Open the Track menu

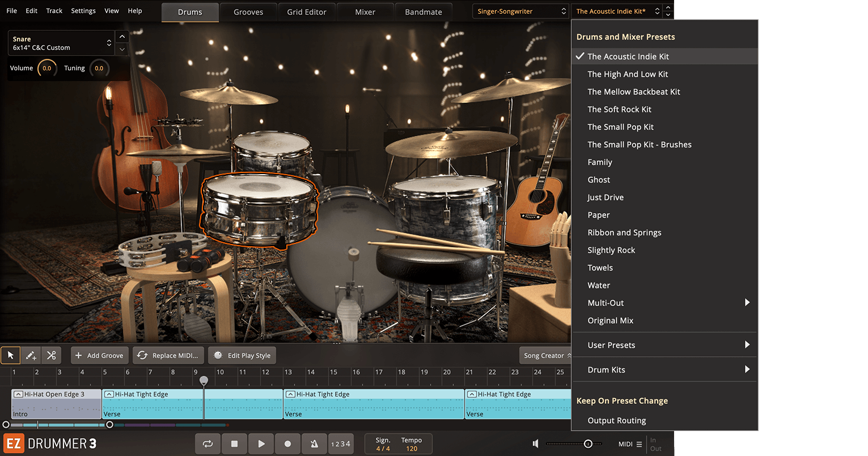pos(54,11)
